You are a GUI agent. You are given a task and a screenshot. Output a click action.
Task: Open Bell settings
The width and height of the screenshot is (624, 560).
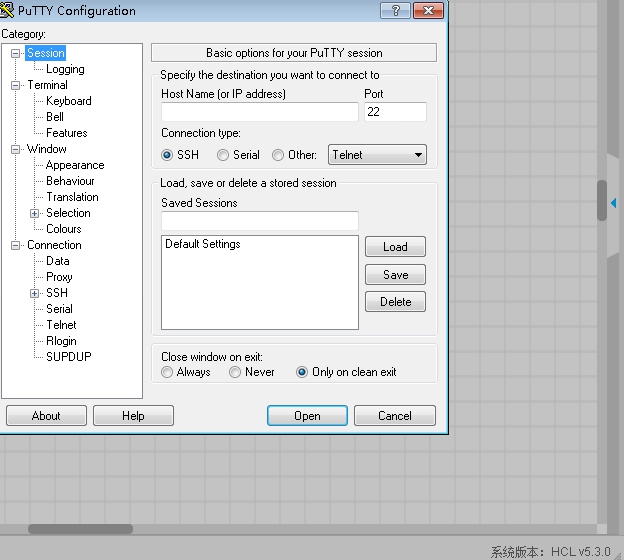(x=55, y=117)
